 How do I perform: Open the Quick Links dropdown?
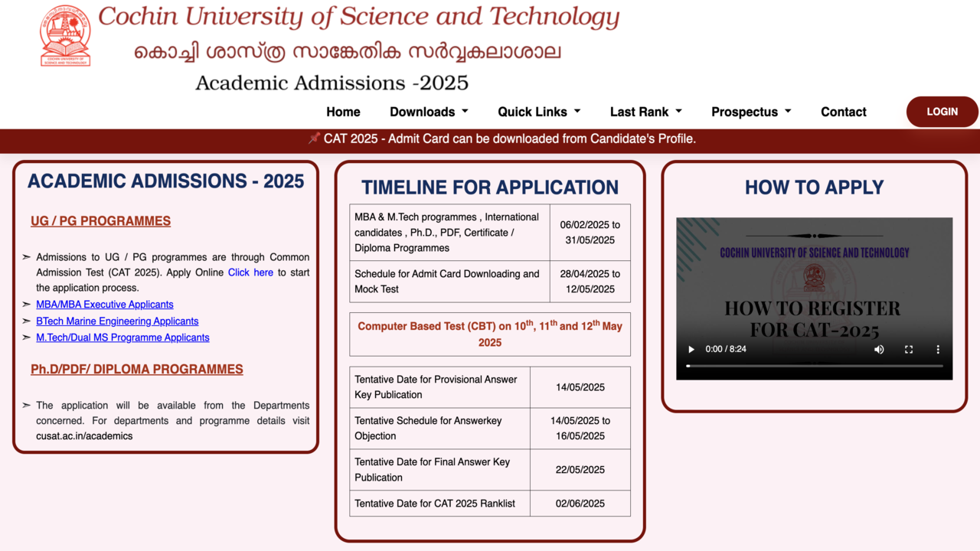click(539, 112)
